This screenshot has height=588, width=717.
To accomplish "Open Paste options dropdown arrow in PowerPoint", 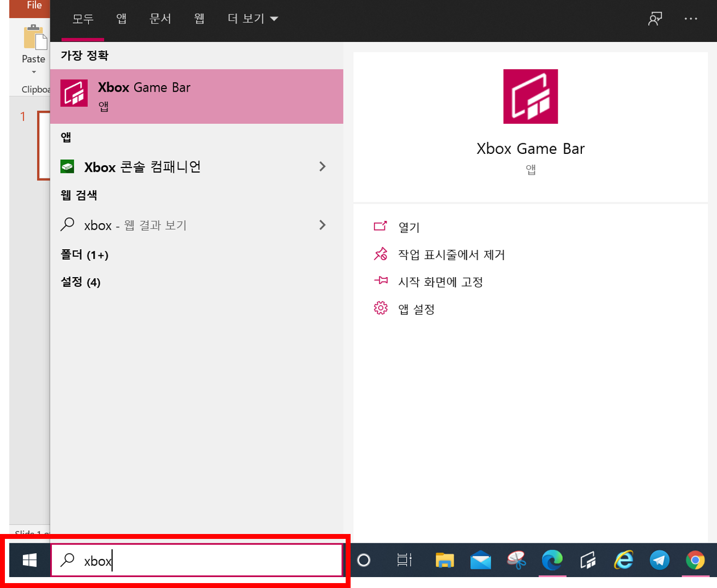I will [x=34, y=72].
